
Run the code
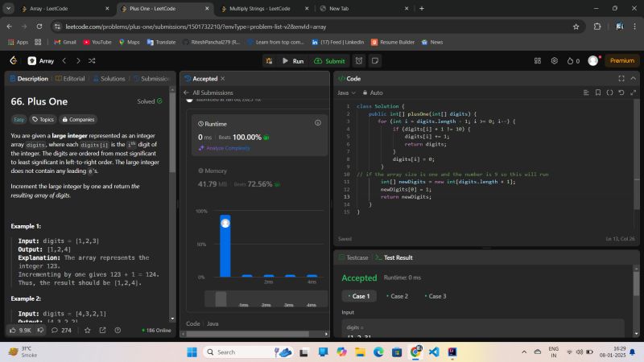pos(293,61)
